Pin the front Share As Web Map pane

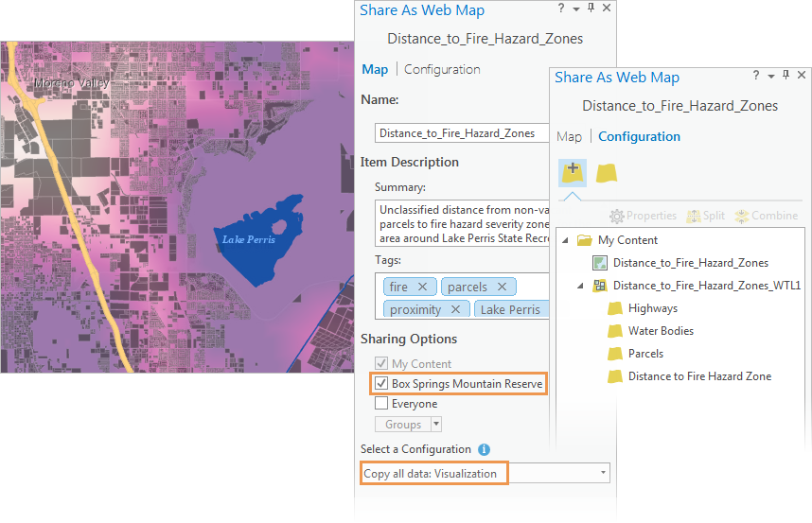click(786, 75)
